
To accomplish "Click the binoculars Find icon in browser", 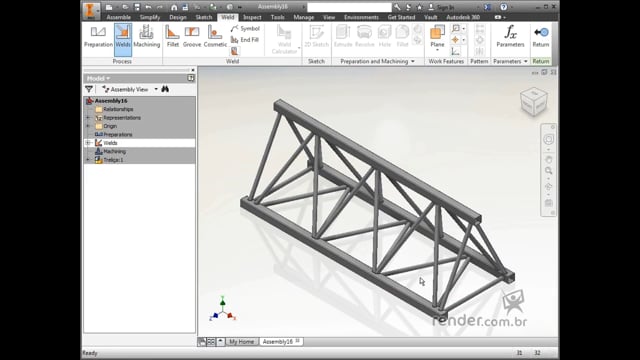I will [165, 89].
